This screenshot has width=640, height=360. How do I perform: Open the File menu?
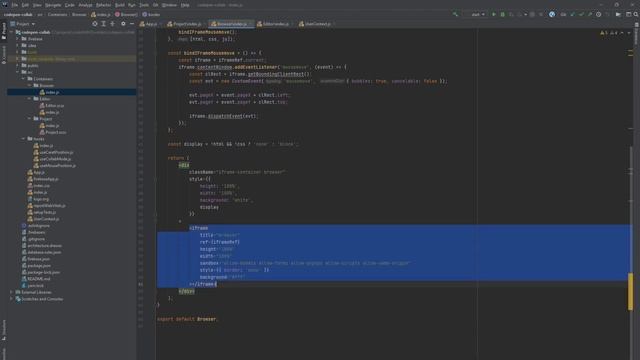click(x=15, y=5)
